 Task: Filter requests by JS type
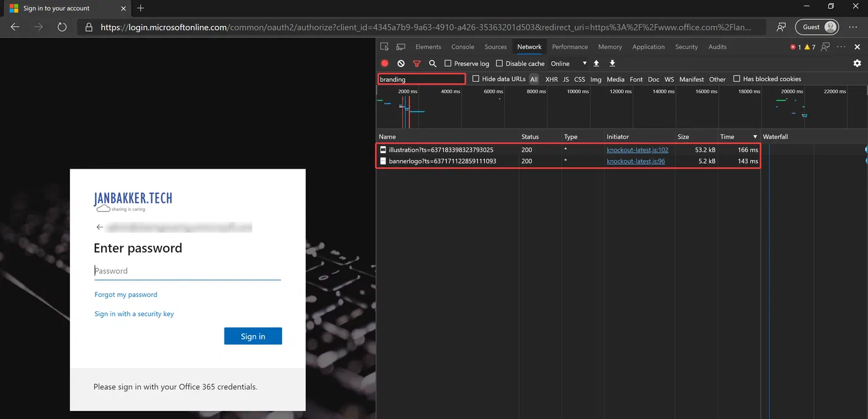(x=566, y=79)
